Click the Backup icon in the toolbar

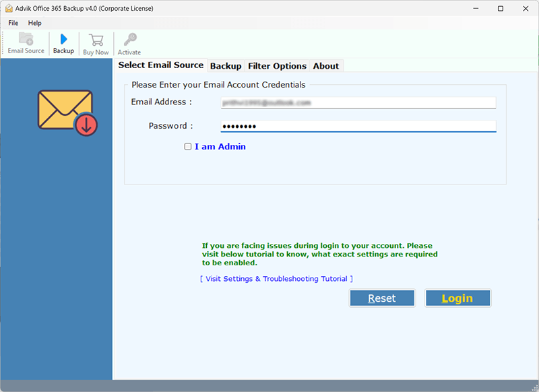[x=63, y=43]
